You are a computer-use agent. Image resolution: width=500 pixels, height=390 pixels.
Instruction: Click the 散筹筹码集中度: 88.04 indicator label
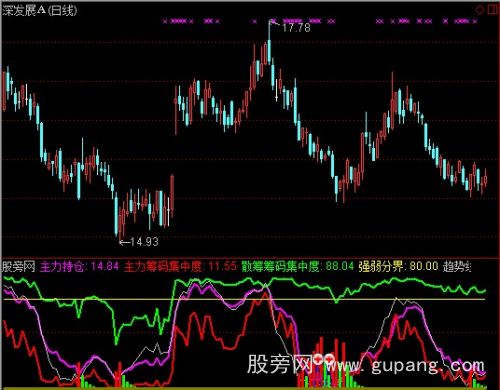pos(297,267)
